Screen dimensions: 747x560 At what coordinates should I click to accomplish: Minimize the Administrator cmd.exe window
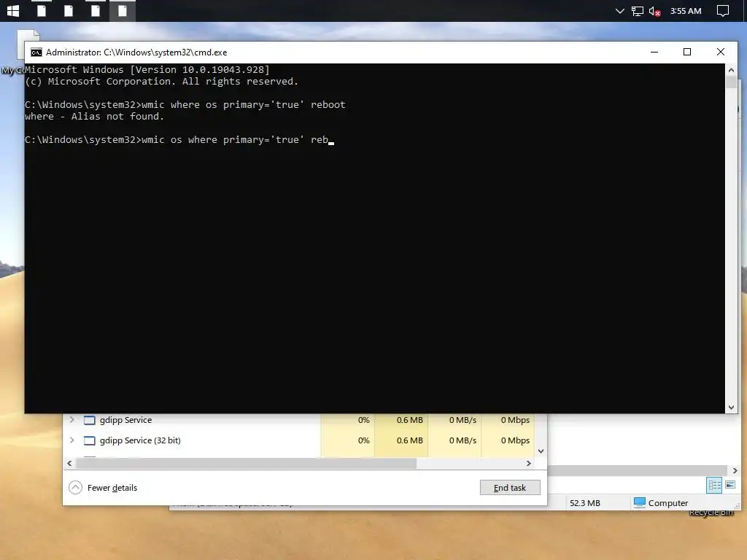[x=654, y=52]
